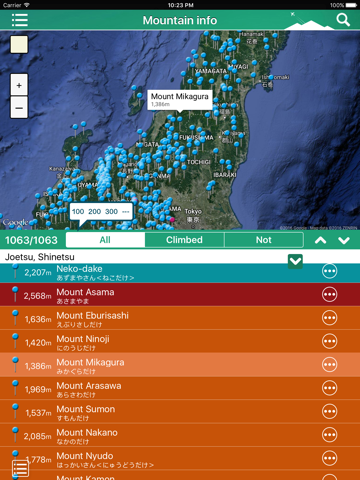Open the hamburger list menu in header
This screenshot has height=480, width=360.
click(20, 20)
